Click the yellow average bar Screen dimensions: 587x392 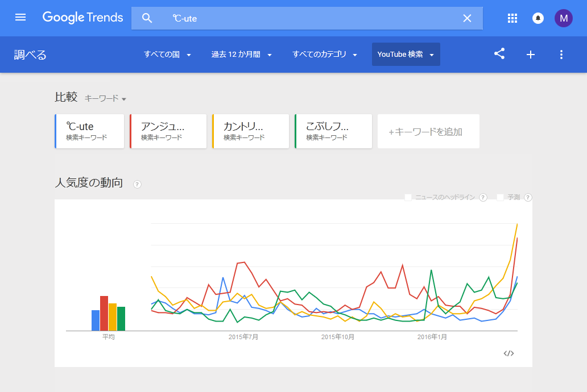pyautogui.click(x=113, y=317)
